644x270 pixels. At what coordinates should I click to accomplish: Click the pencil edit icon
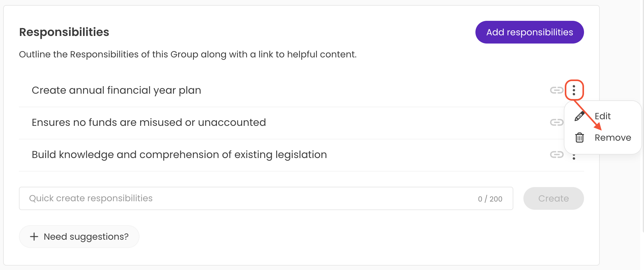pos(580,116)
